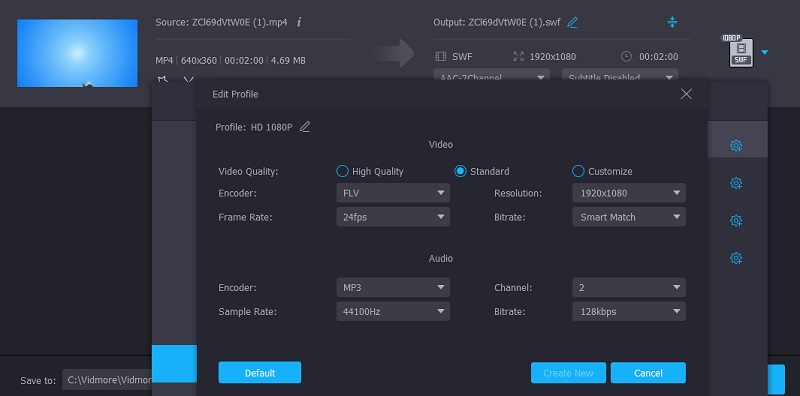Open the audio Encoder MP3 dropdown
800x396 pixels.
coord(393,287)
